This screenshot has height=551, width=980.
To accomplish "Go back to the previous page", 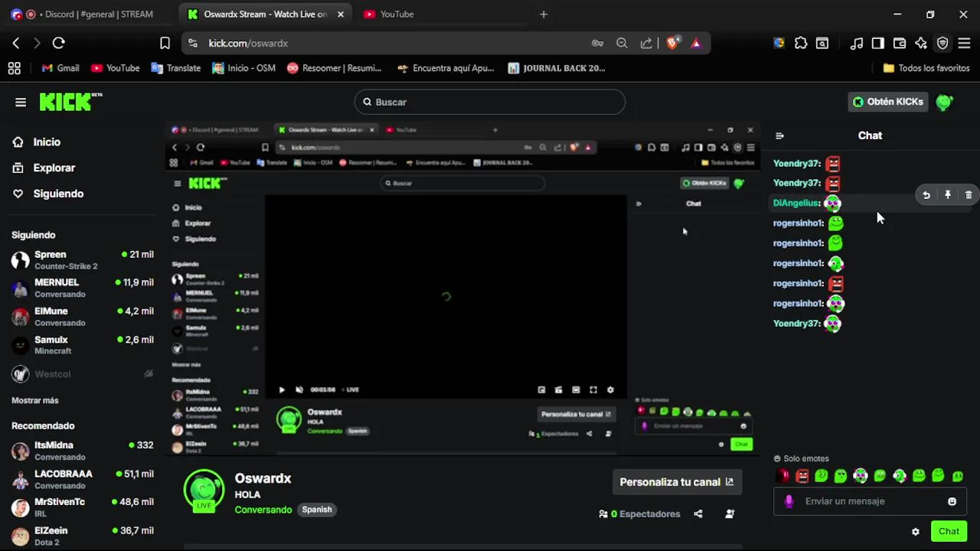I will (x=16, y=44).
